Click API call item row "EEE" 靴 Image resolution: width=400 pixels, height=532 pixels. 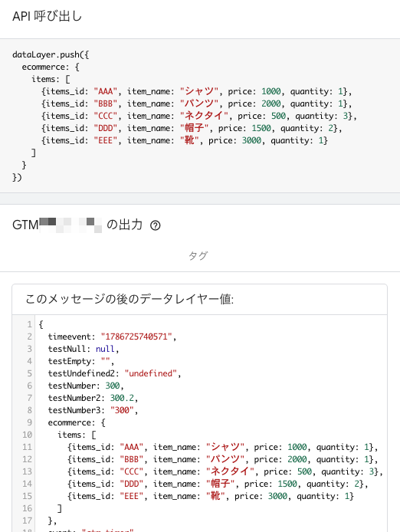[185, 140]
